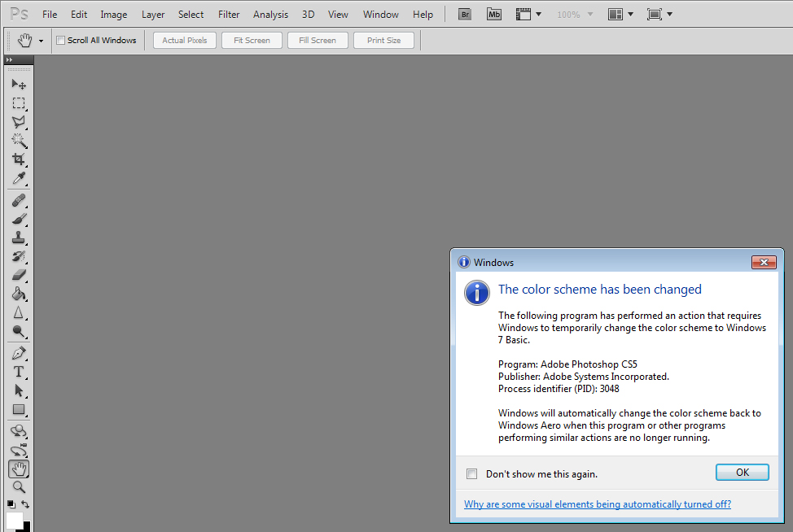793x532 pixels.
Task: Launch Mini Bridge from Mb icon
Action: [493, 15]
